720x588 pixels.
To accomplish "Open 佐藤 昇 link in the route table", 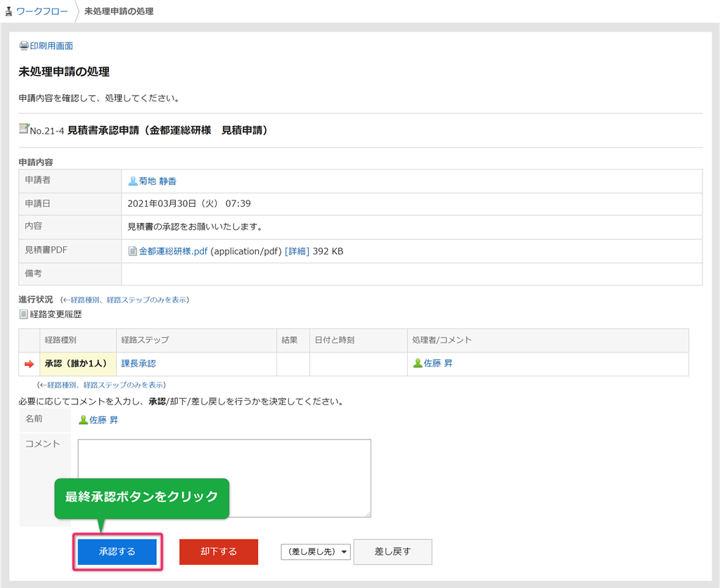I will click(x=438, y=364).
